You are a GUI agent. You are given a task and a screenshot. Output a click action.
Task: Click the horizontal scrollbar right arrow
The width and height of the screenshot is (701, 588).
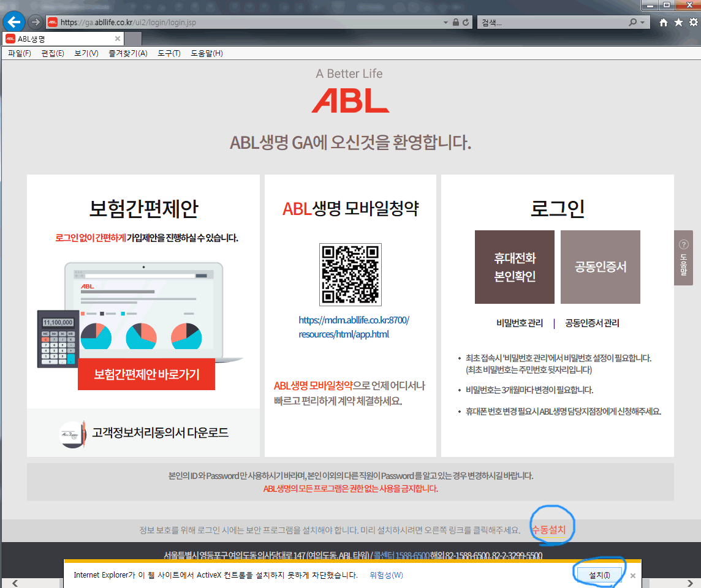[690, 583]
